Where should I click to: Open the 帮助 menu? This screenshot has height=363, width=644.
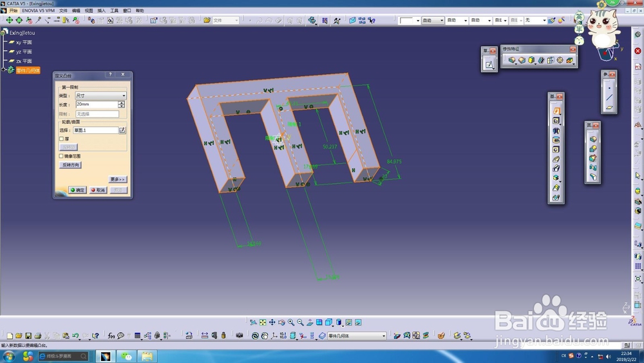(x=140, y=11)
